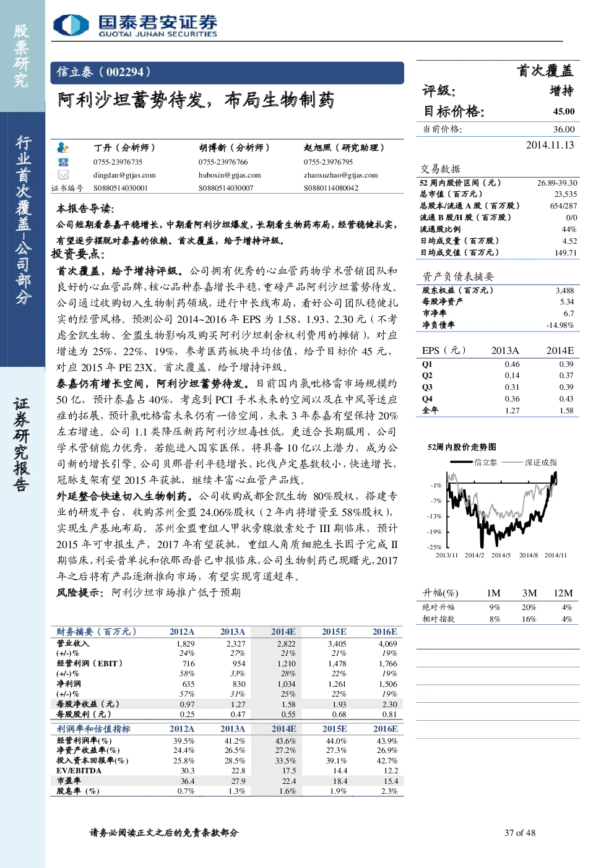Screen dimensions: 614x868
Task: Click total market value 23,535
Action: coord(565,194)
